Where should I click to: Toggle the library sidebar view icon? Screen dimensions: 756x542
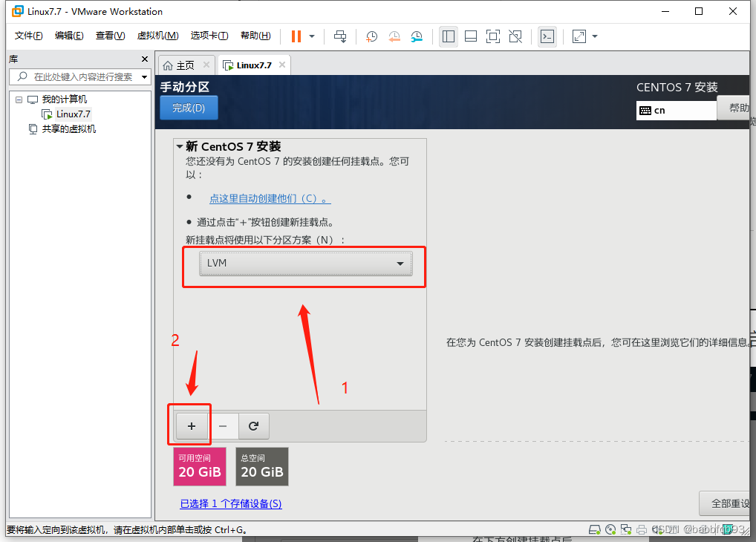point(449,36)
